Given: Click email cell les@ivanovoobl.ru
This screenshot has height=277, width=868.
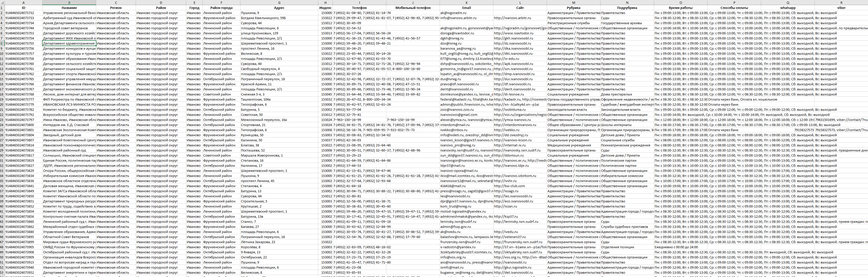Looking at the screenshot, I should coord(466,196).
